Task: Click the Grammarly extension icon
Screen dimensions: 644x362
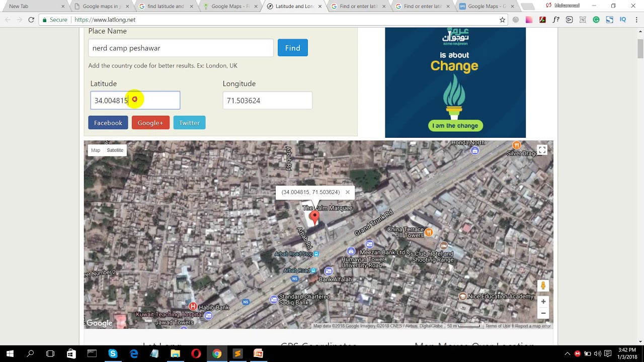Action: 596,20
